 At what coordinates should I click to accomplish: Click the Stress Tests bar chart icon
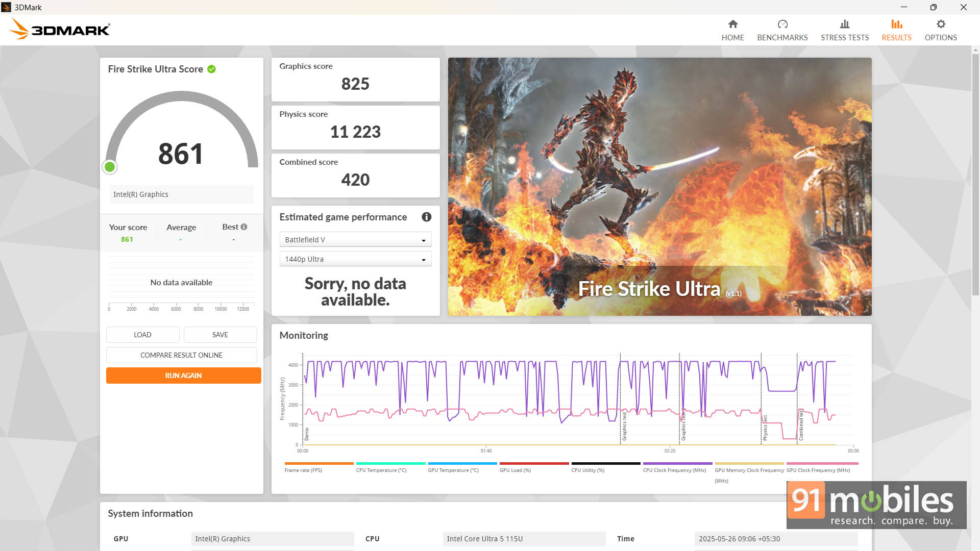tap(845, 24)
